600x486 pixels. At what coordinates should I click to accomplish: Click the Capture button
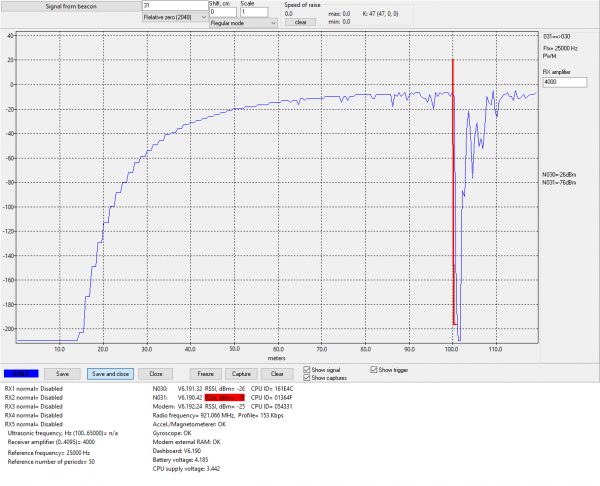[241, 374]
